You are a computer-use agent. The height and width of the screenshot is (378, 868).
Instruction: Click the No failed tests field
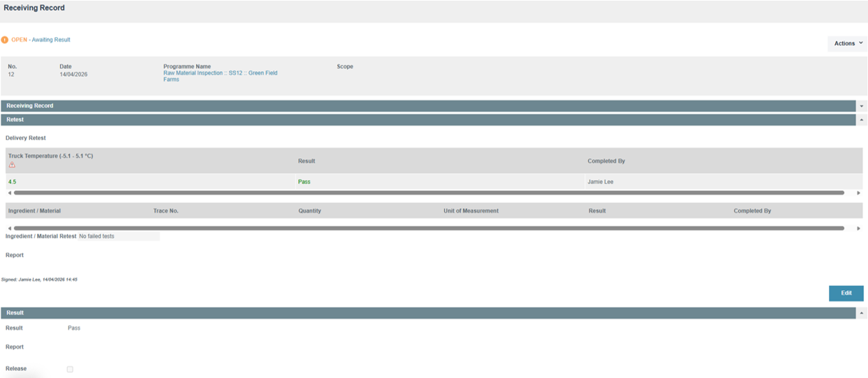click(x=119, y=236)
